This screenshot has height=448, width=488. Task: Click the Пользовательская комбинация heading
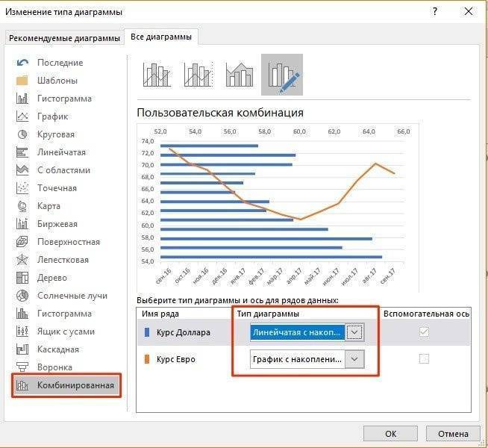coord(220,113)
